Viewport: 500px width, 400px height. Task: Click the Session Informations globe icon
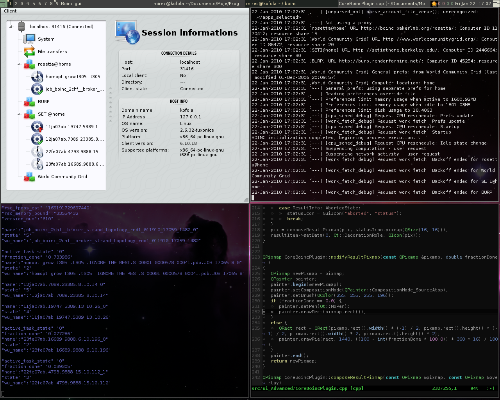127,32
